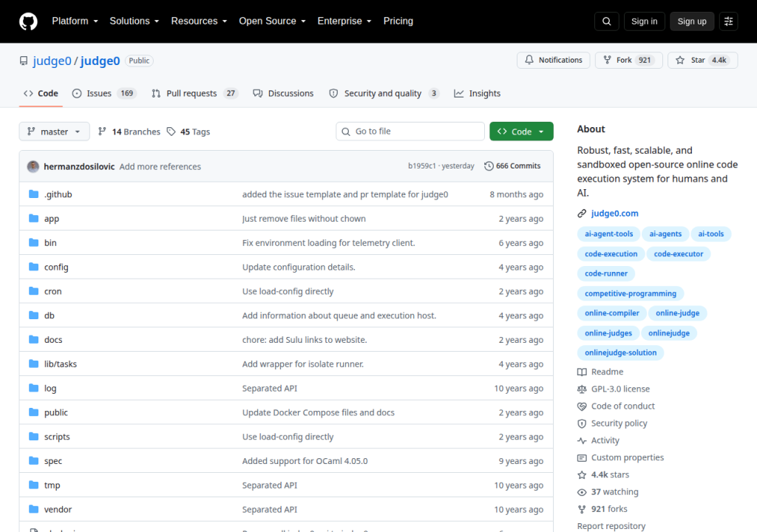Open the judge0.com website link
Viewport: 757px width, 532px height.
point(614,214)
